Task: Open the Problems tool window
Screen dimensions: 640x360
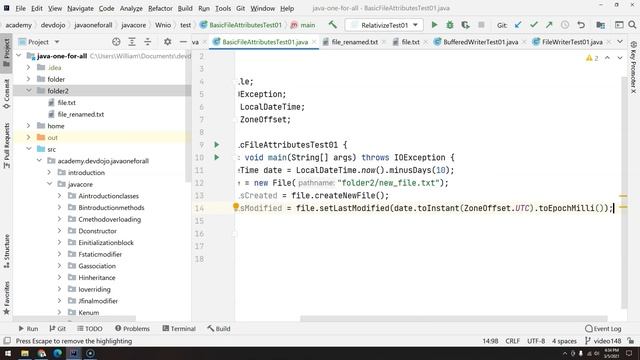Action: point(132,329)
